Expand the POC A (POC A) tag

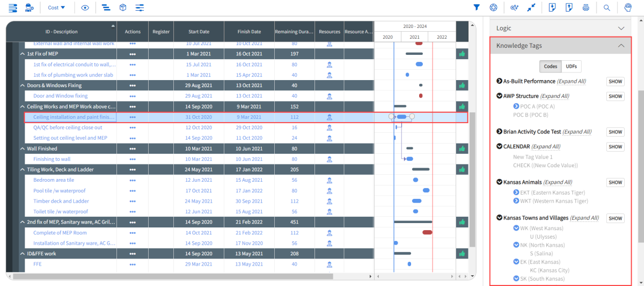(x=516, y=106)
